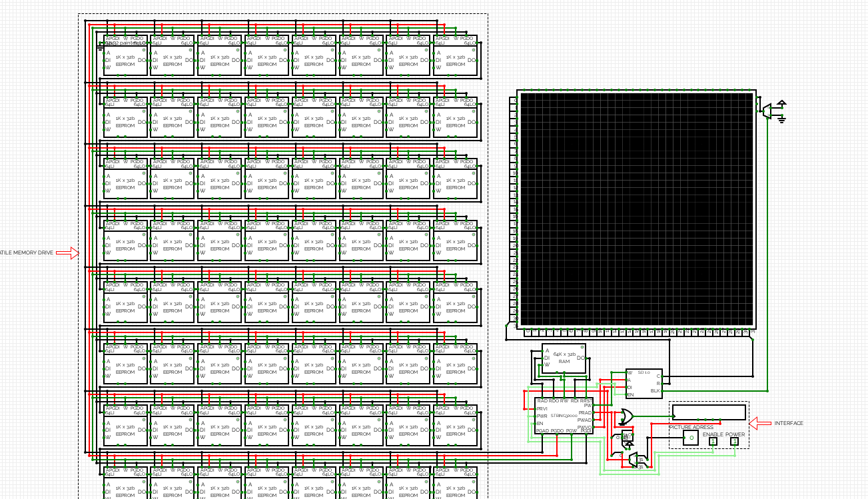The width and height of the screenshot is (868, 499).
Task: Click the RRST pin on STRING32000
Action: [586, 398]
